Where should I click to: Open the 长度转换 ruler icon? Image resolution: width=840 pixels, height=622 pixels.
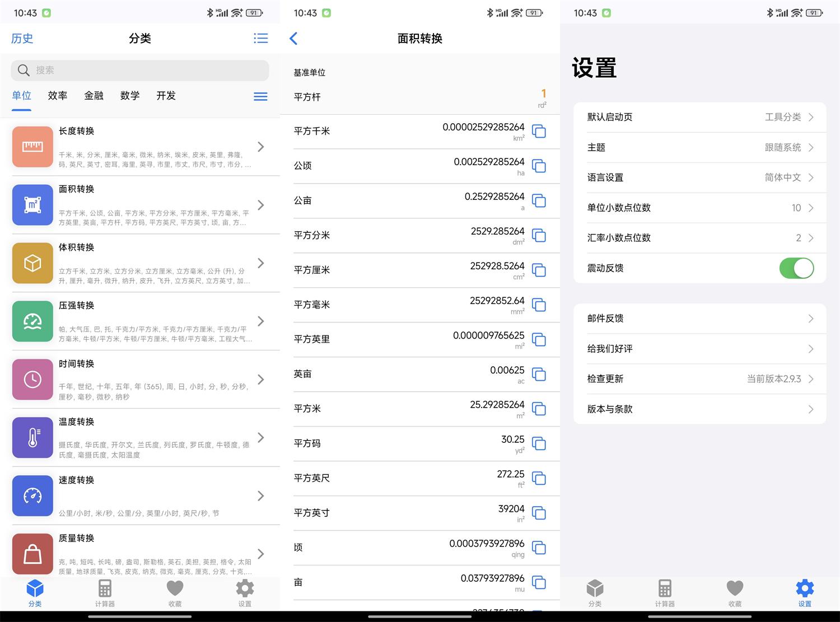click(32, 147)
